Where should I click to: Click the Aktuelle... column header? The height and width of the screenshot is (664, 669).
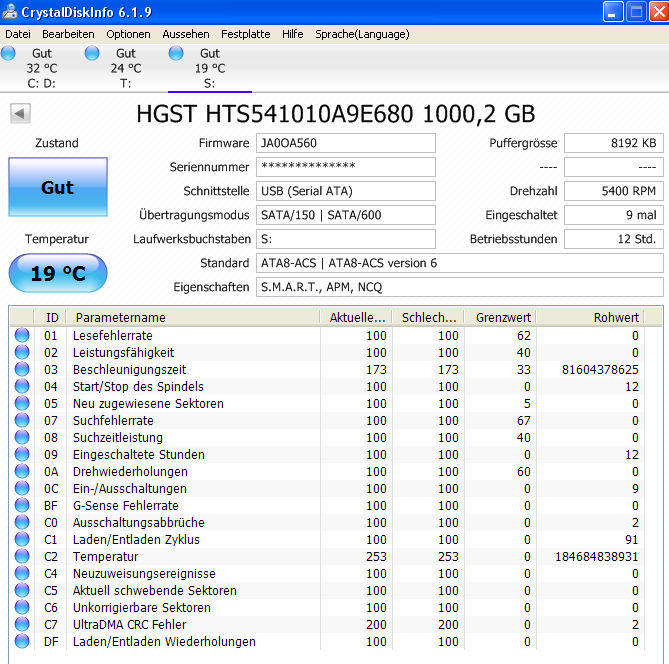click(x=356, y=317)
